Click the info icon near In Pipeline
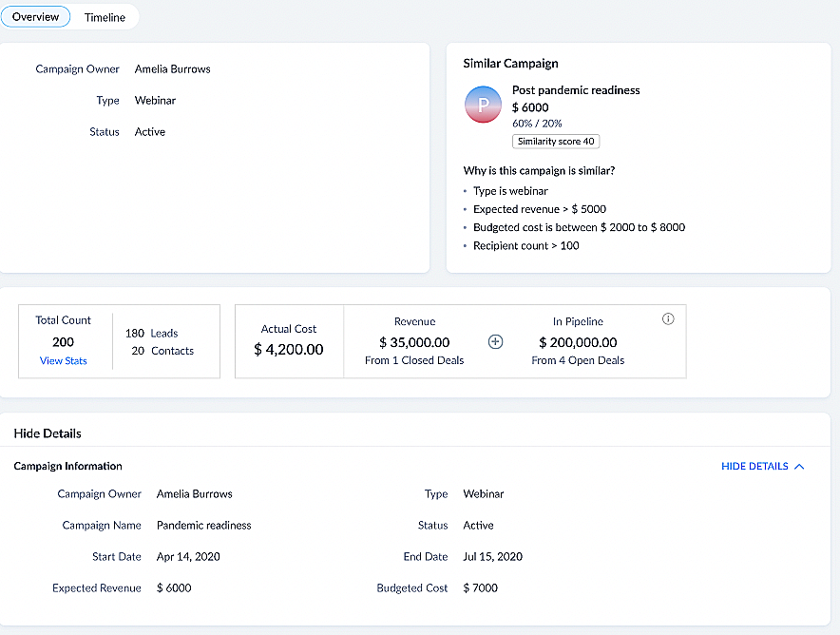 (x=668, y=319)
